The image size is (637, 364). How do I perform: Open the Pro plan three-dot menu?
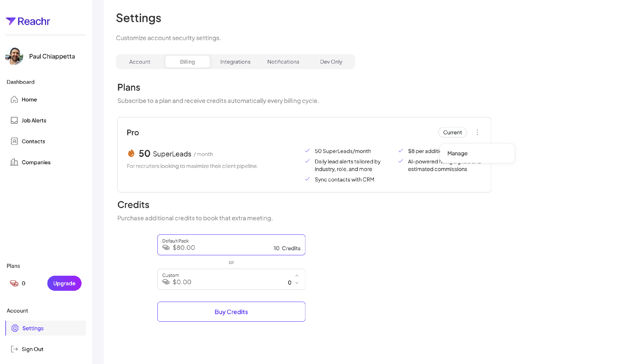click(x=477, y=132)
